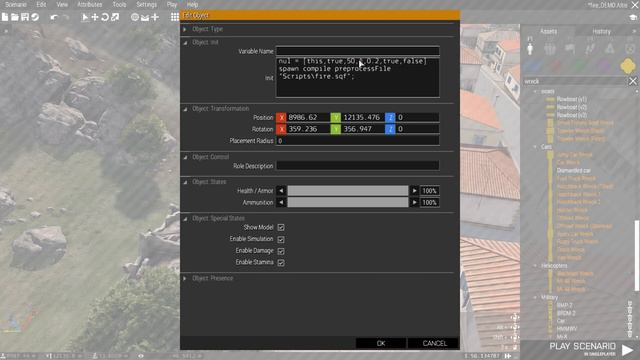Activate the Rotate widget tool

tap(105, 17)
